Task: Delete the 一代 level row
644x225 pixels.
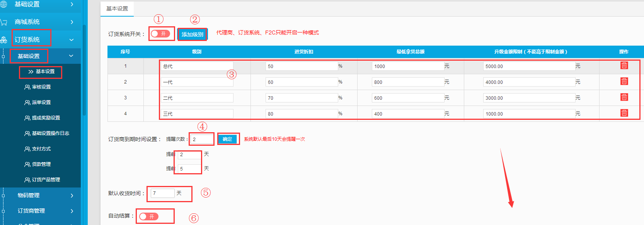Action: (x=624, y=81)
